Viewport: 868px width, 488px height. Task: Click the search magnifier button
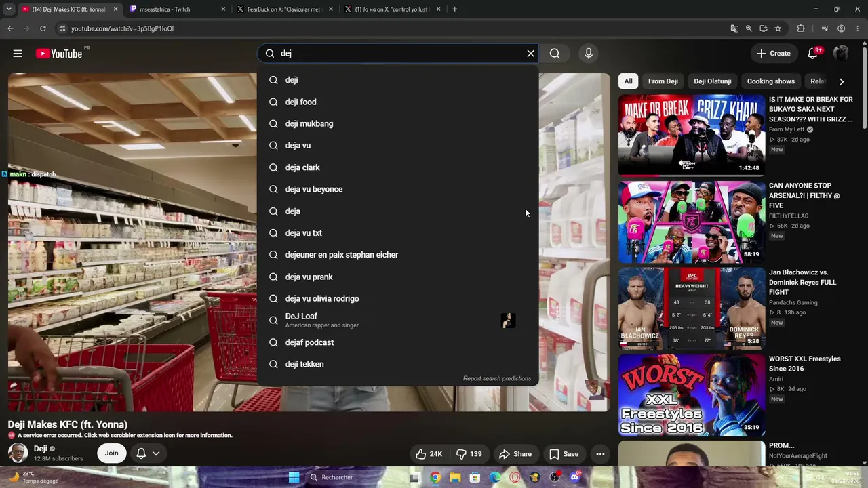(x=555, y=54)
